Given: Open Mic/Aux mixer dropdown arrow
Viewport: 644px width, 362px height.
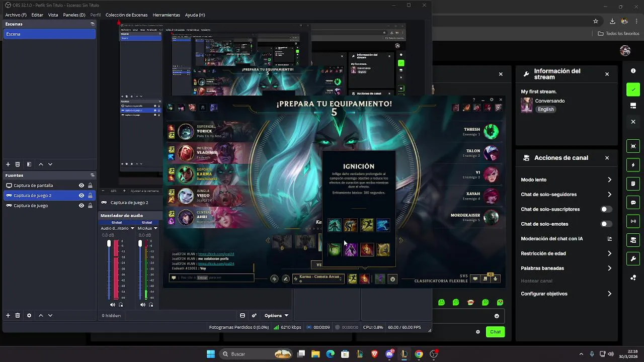Looking at the screenshot, I should 155,228.
